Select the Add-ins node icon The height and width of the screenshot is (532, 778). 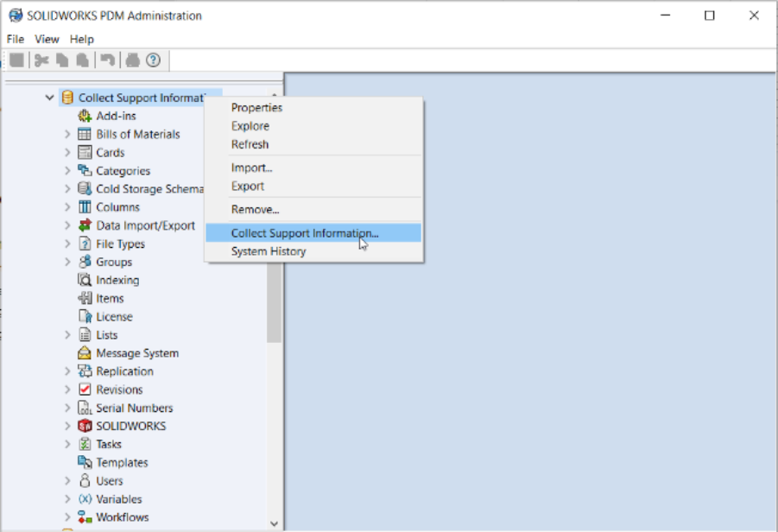tap(85, 116)
